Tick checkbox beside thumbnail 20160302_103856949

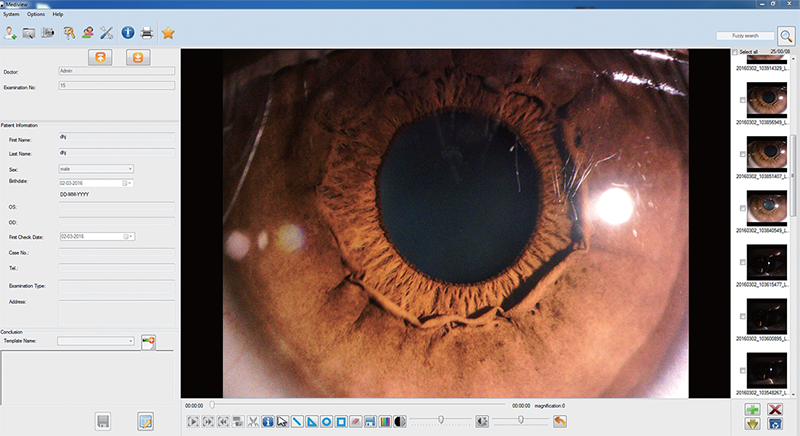[x=741, y=101]
